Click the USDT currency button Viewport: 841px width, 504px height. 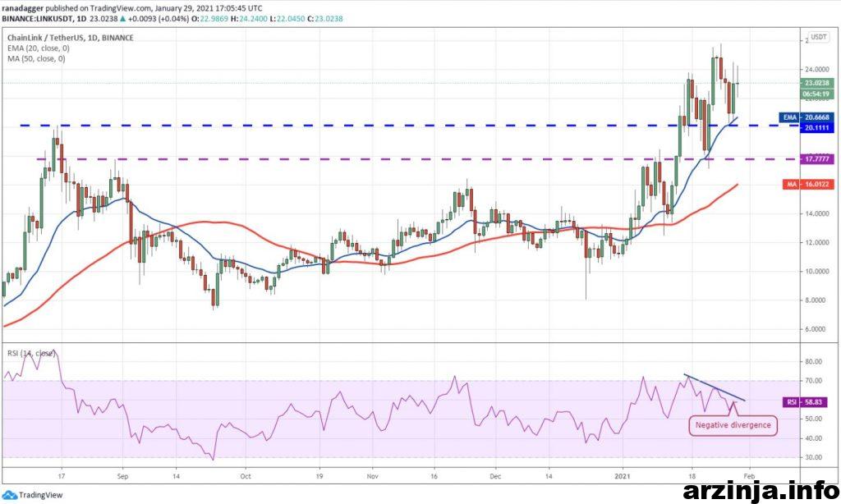(x=819, y=37)
